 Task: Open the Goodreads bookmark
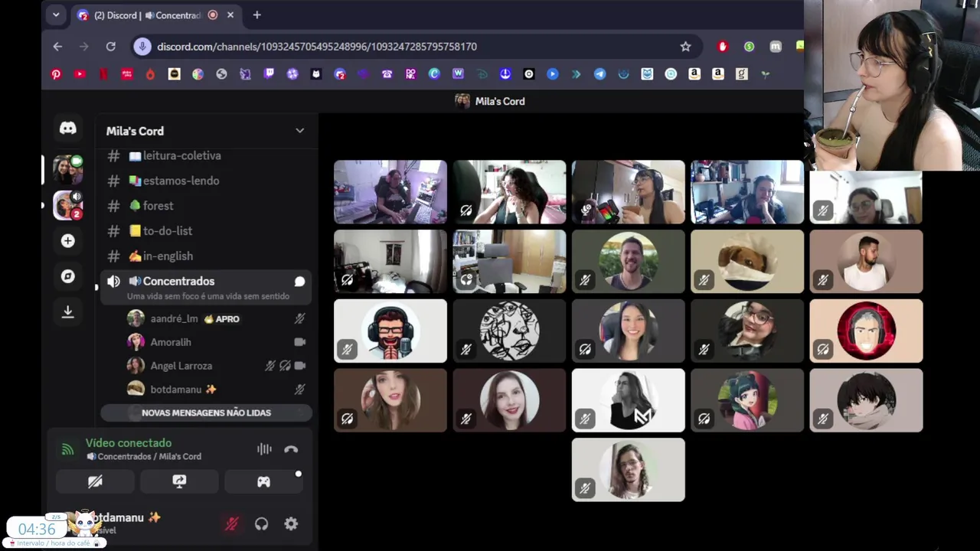click(741, 74)
